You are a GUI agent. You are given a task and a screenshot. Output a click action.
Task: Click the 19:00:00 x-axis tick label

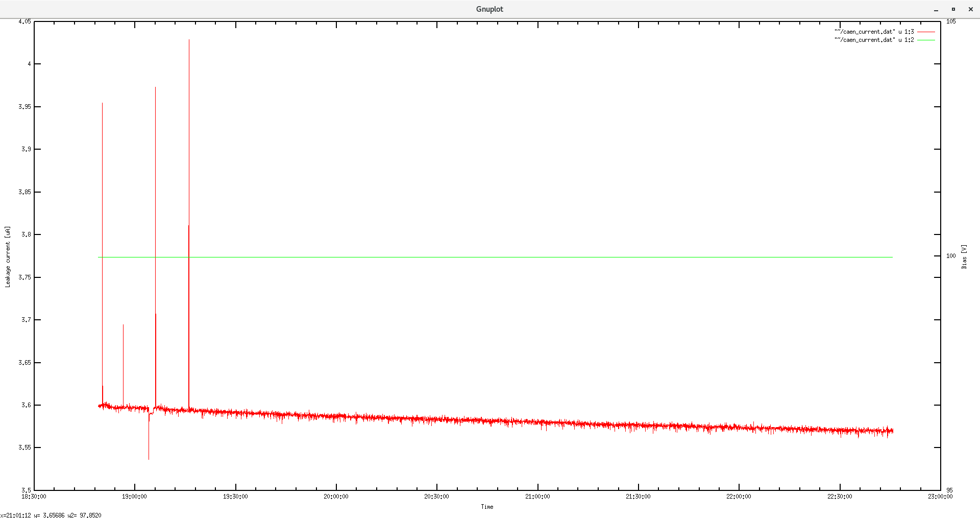tap(135, 497)
